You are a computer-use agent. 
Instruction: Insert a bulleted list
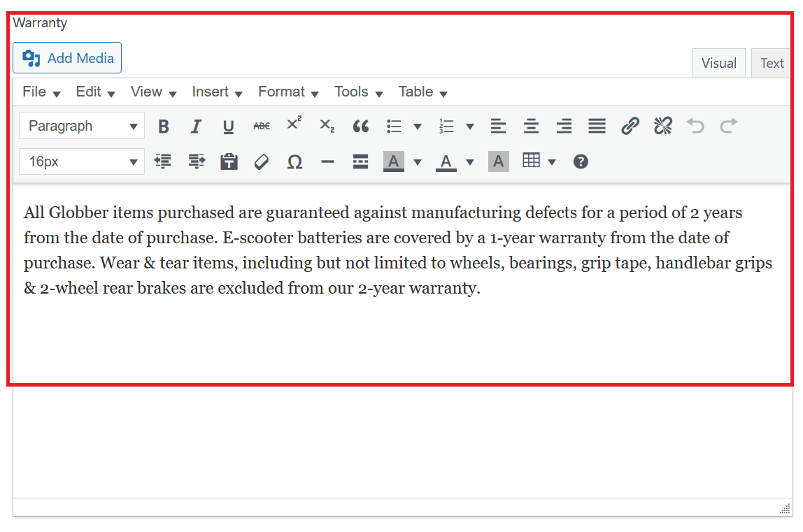[x=394, y=126]
